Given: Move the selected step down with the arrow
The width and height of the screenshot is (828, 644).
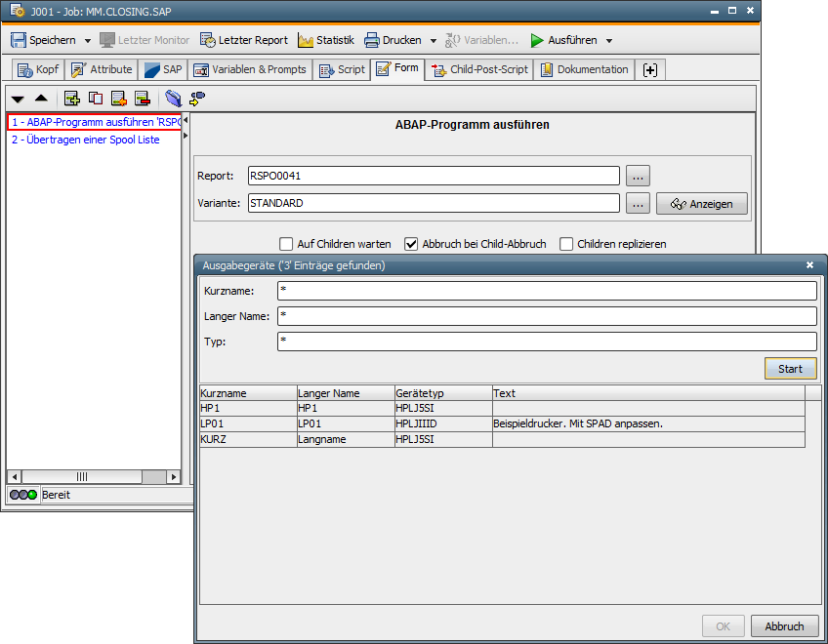Looking at the screenshot, I should tap(17, 99).
